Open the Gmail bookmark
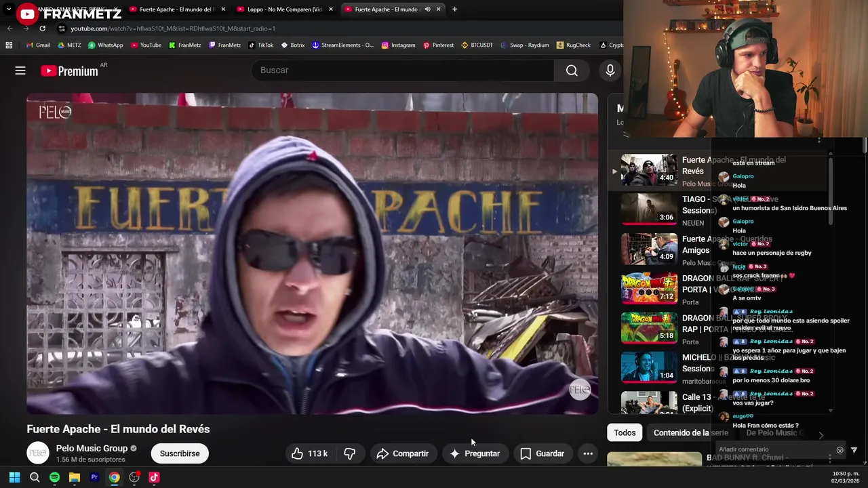This screenshot has height=488, width=868. pos(38,45)
